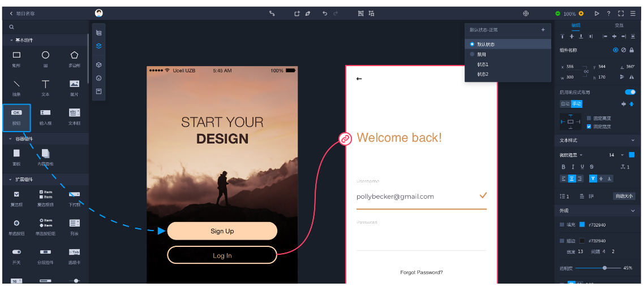Select the 默认状态 radio button

(472, 44)
